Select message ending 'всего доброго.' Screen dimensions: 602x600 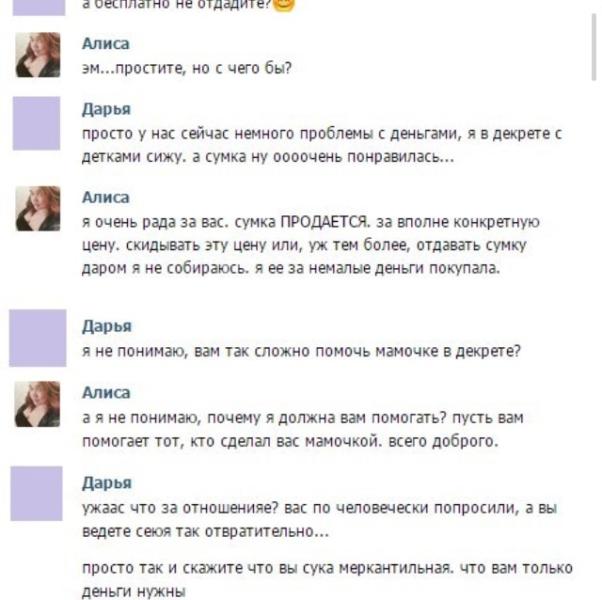coord(303,430)
